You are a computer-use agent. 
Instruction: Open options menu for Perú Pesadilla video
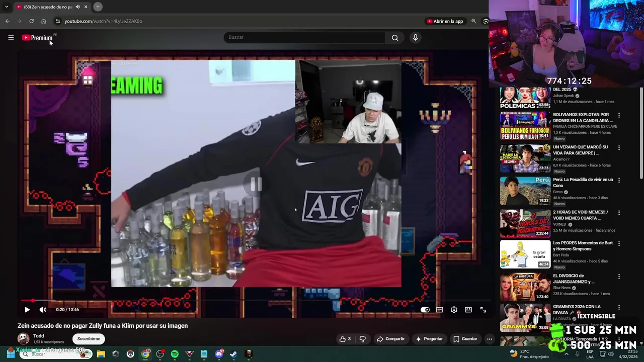pos(619,180)
